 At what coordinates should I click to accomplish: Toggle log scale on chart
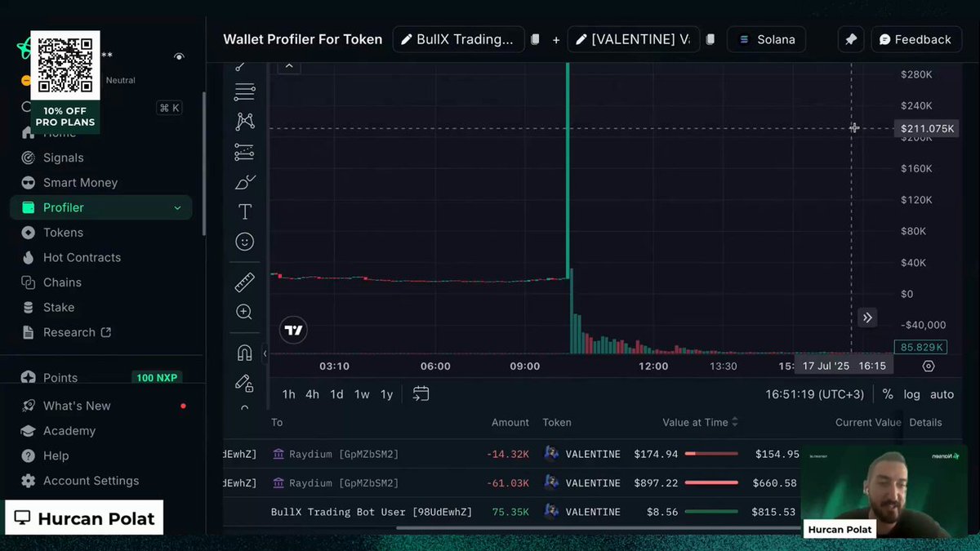[911, 394]
